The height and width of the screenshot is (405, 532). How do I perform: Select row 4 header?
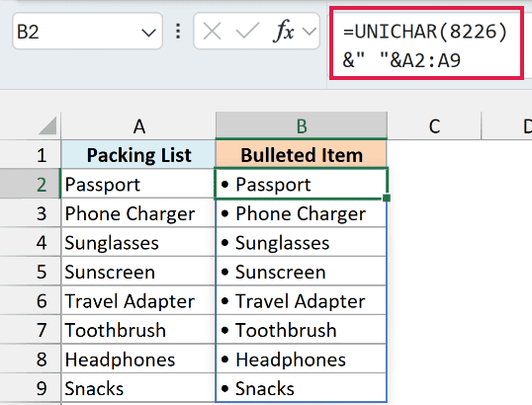pyautogui.click(x=31, y=242)
